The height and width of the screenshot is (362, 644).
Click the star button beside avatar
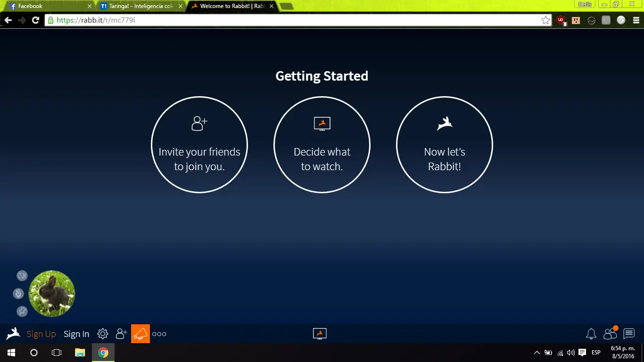22,311
